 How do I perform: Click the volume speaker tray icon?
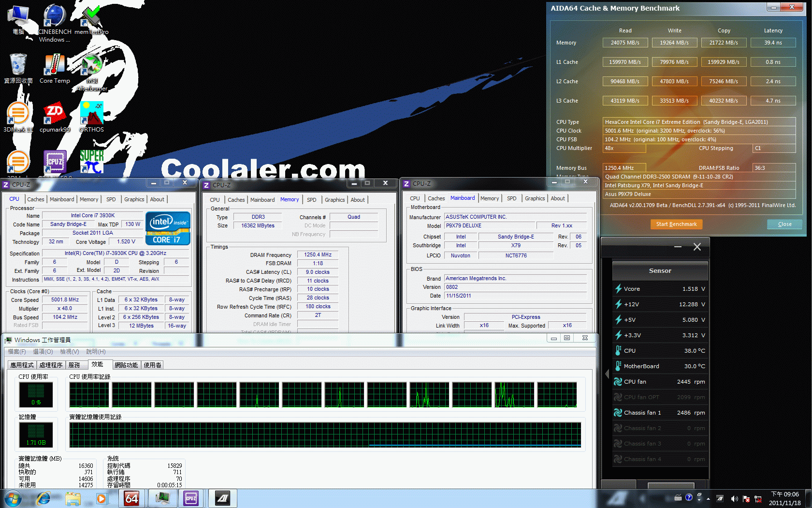coord(734,498)
